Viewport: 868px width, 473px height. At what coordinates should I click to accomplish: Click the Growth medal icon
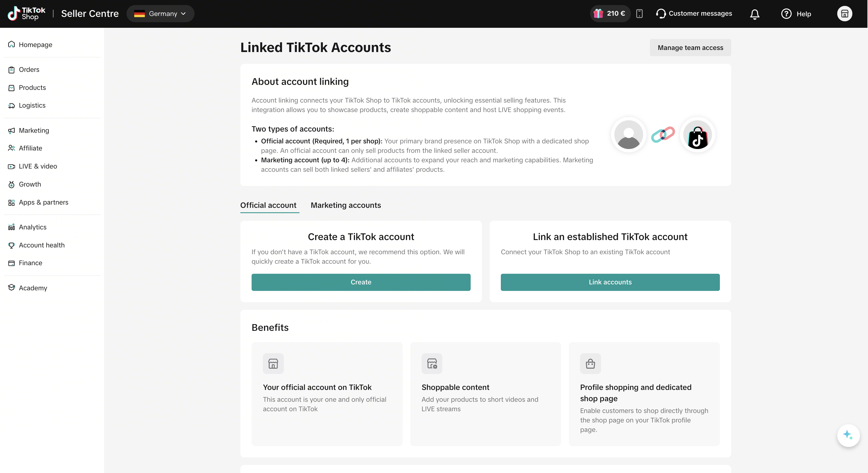tap(12, 184)
